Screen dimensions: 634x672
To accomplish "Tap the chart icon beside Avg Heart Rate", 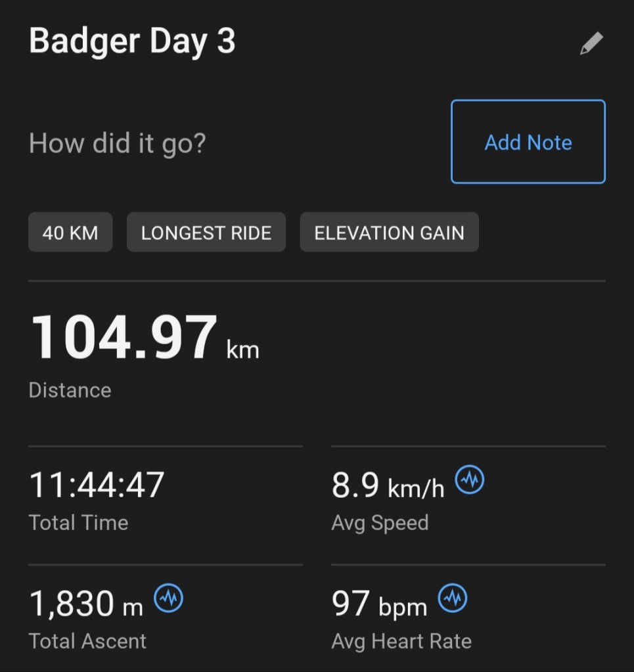I will 453,598.
